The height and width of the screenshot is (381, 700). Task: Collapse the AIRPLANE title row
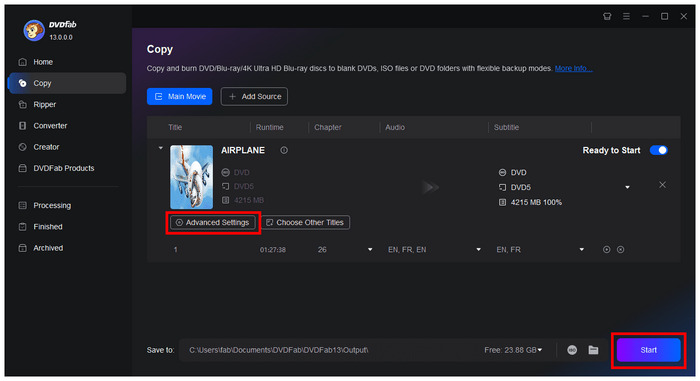pyautogui.click(x=161, y=148)
